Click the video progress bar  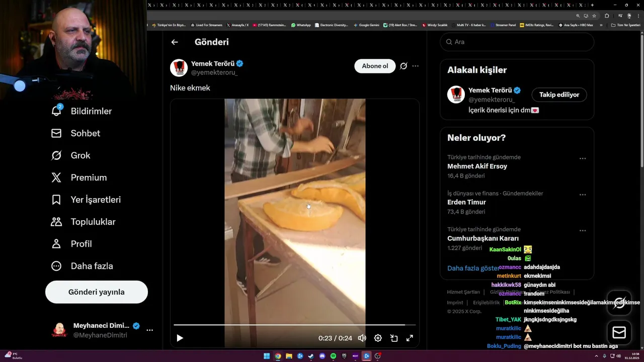pyautogui.click(x=295, y=325)
